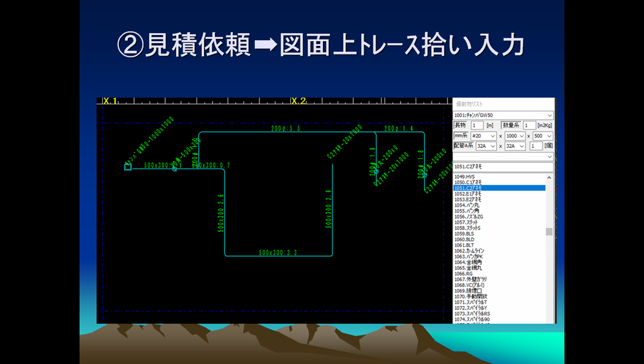Click the 200φ:5.5 duct label
The image size is (644, 364).
point(286,129)
